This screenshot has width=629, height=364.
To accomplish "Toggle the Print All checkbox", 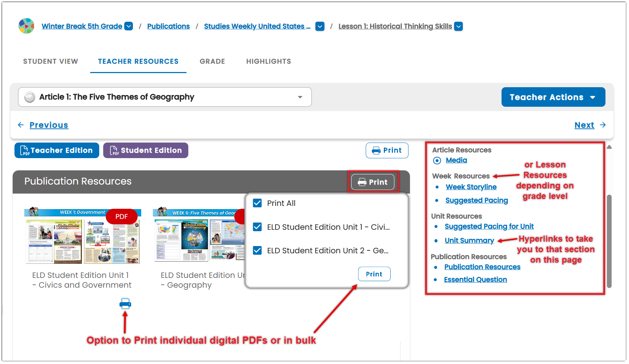I will [257, 203].
